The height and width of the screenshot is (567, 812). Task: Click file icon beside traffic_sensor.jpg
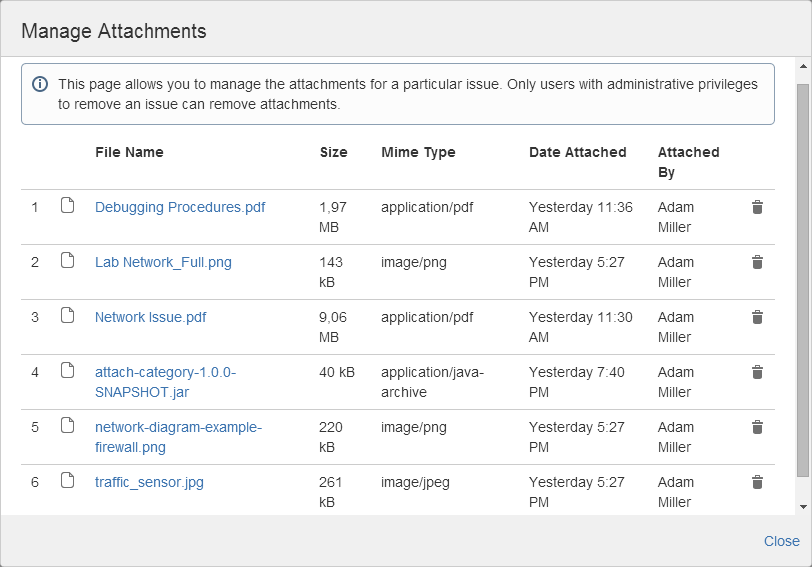pos(67,481)
